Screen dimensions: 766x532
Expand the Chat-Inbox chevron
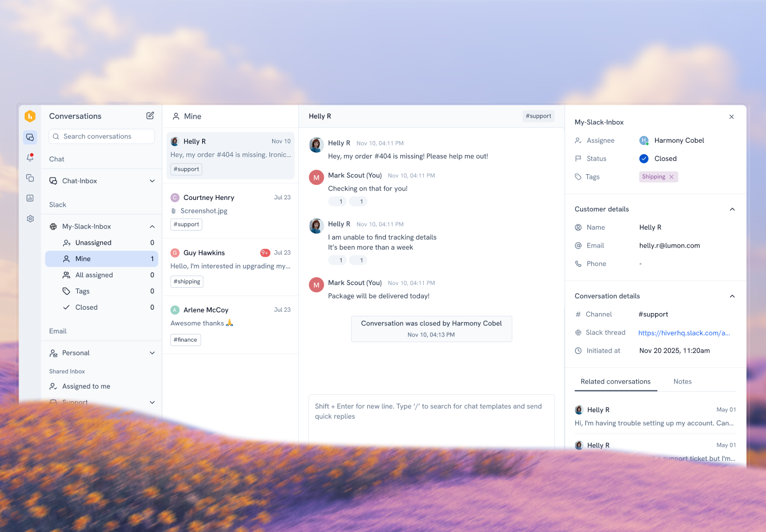tap(152, 181)
